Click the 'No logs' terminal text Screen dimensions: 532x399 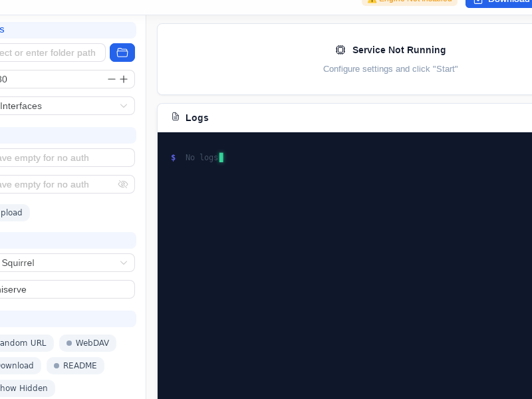[x=201, y=158]
